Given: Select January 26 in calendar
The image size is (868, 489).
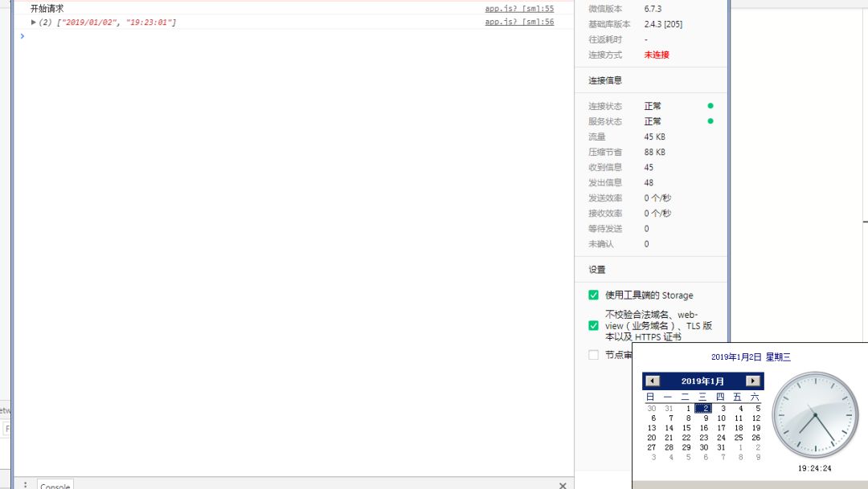Looking at the screenshot, I should coord(755,438).
